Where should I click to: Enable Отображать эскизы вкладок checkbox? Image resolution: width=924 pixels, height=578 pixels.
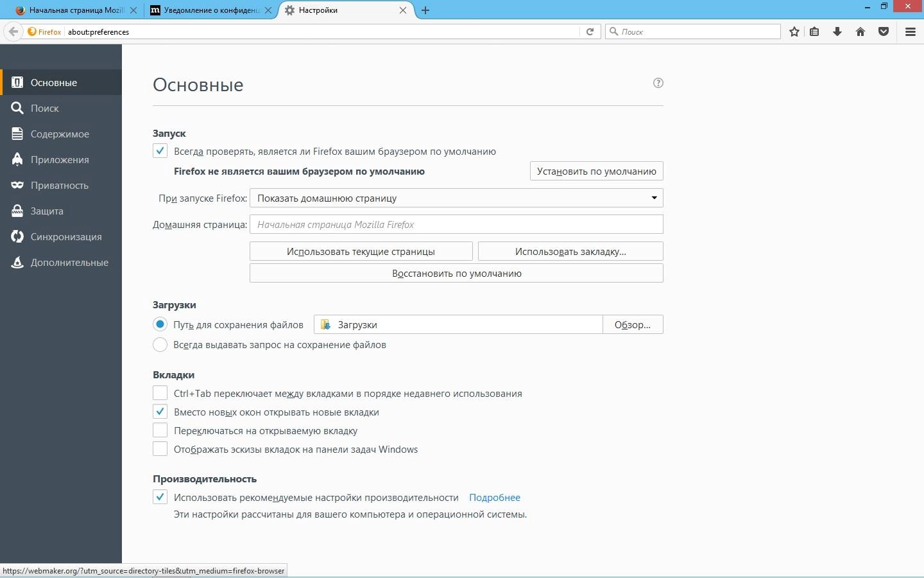click(x=160, y=449)
